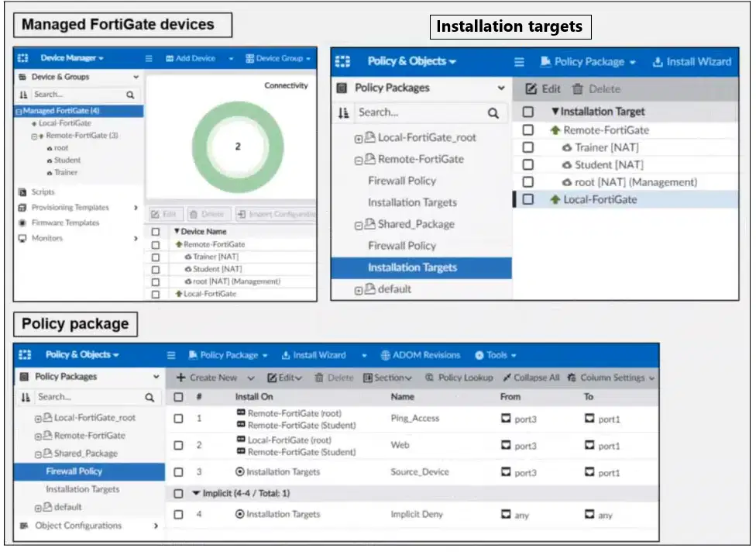The height and width of the screenshot is (552, 756).
Task: Click the Firmware Templates icon
Action: point(22,223)
